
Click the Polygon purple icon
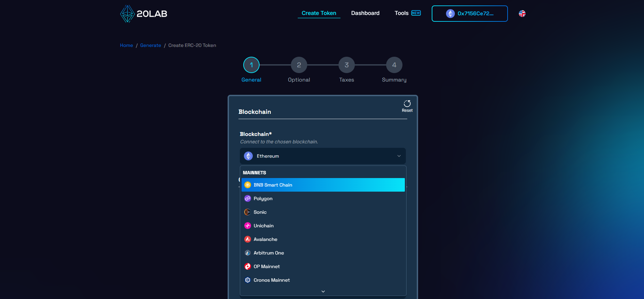click(248, 198)
